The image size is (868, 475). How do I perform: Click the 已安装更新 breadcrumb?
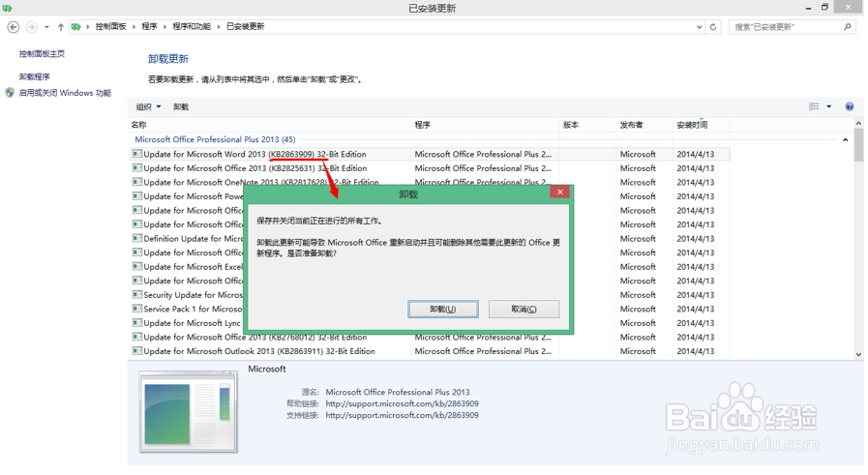click(245, 26)
